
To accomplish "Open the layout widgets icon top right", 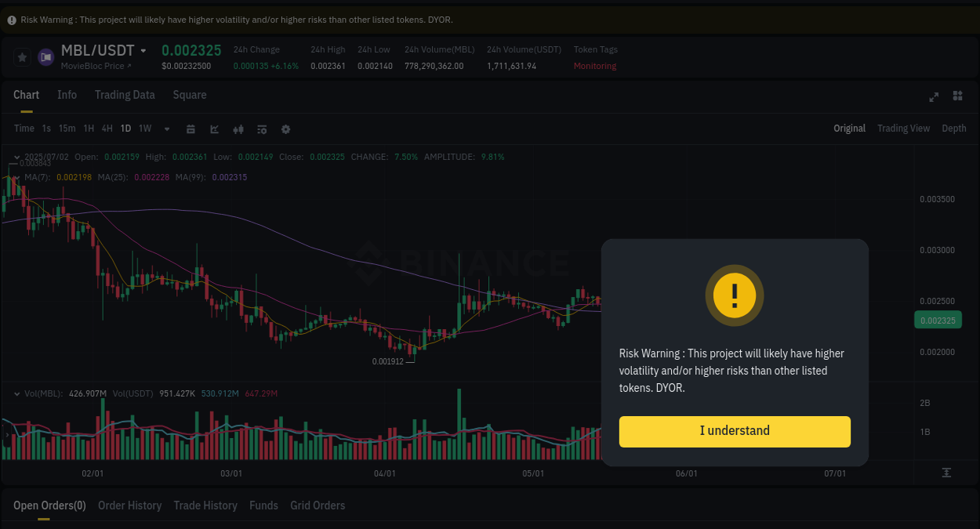I will [957, 96].
